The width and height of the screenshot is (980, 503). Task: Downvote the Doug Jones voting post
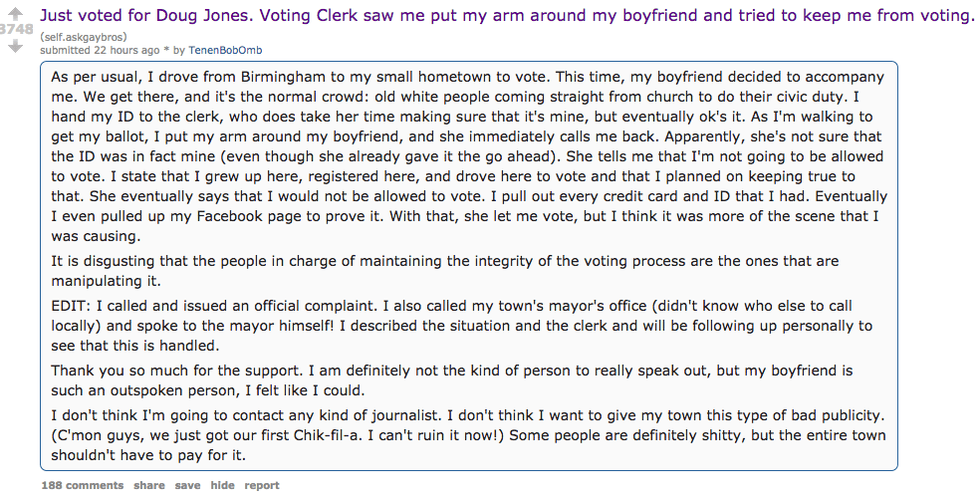tap(15, 46)
